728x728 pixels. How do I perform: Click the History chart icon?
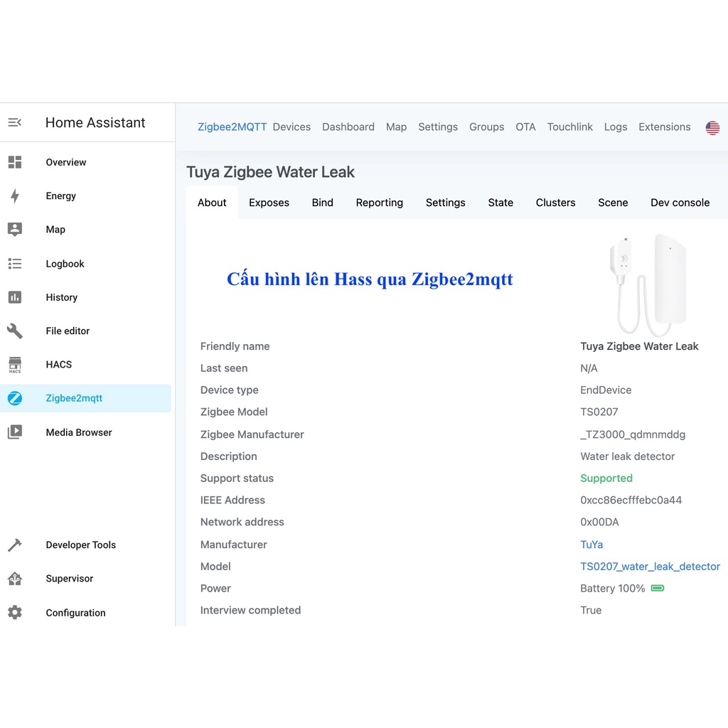tap(15, 297)
